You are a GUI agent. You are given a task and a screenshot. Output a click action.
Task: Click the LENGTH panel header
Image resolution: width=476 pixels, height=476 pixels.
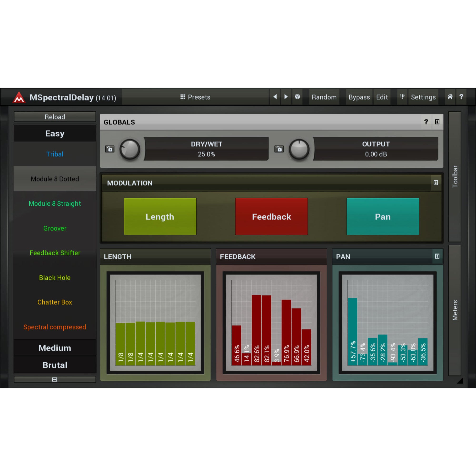point(155,257)
